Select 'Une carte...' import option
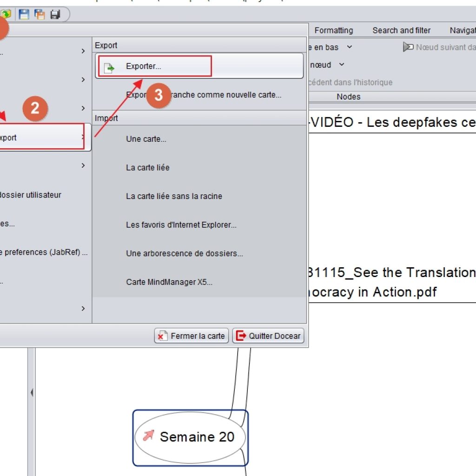 click(x=146, y=139)
